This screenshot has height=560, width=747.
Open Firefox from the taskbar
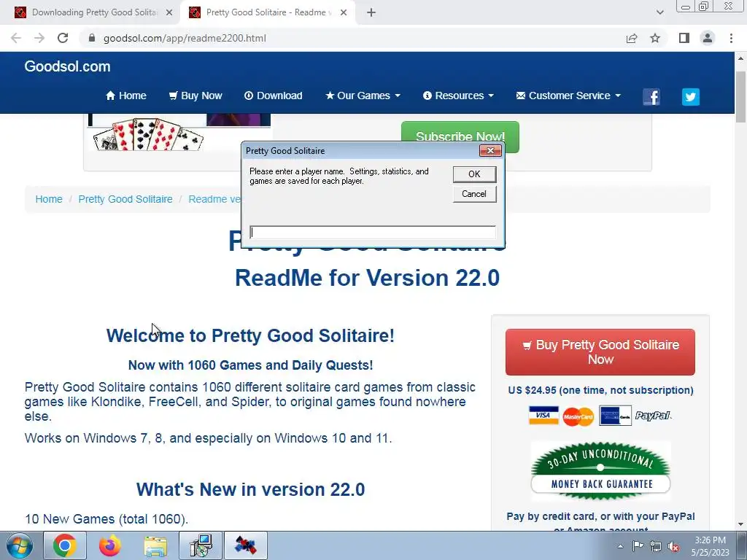(x=110, y=545)
